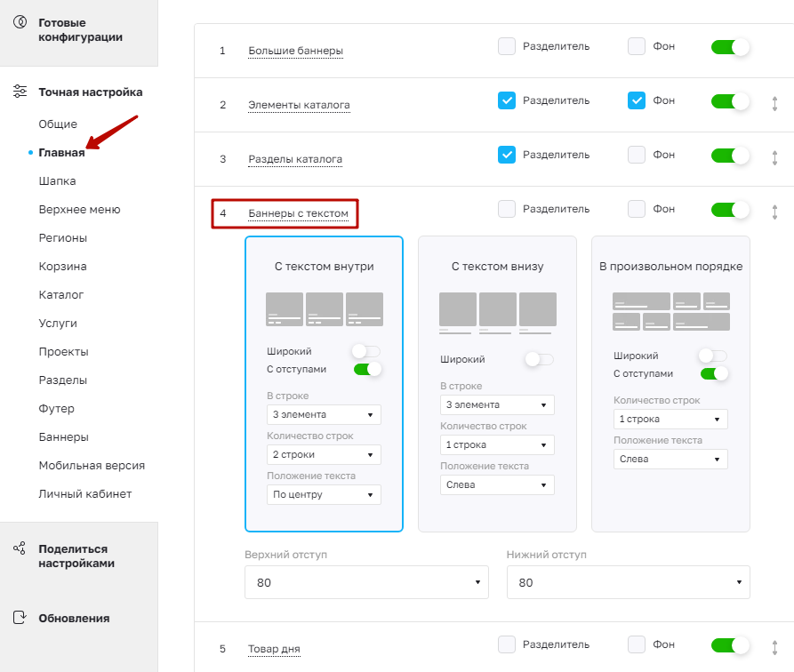The image size is (794, 672).
Task: Open the Товар дня block link
Action: 274,649
